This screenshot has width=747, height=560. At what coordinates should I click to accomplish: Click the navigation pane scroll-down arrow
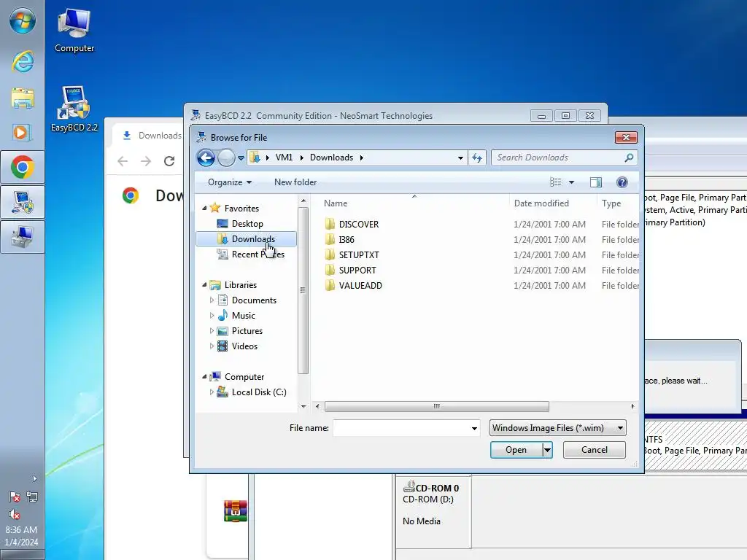pyautogui.click(x=303, y=407)
